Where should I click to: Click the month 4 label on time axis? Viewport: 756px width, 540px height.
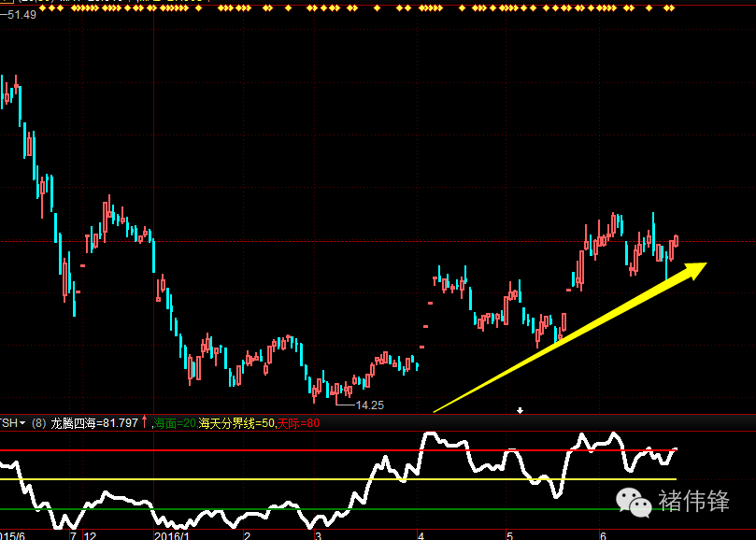coord(421,535)
